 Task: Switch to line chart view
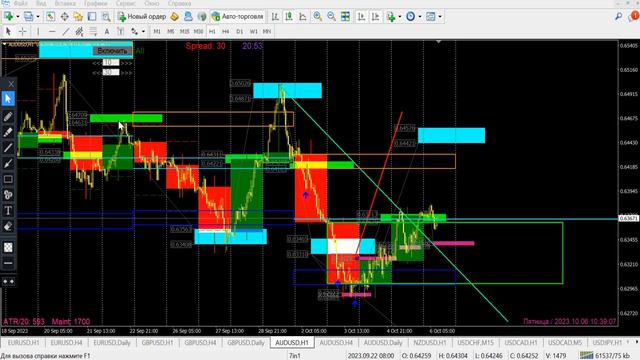[x=303, y=17]
